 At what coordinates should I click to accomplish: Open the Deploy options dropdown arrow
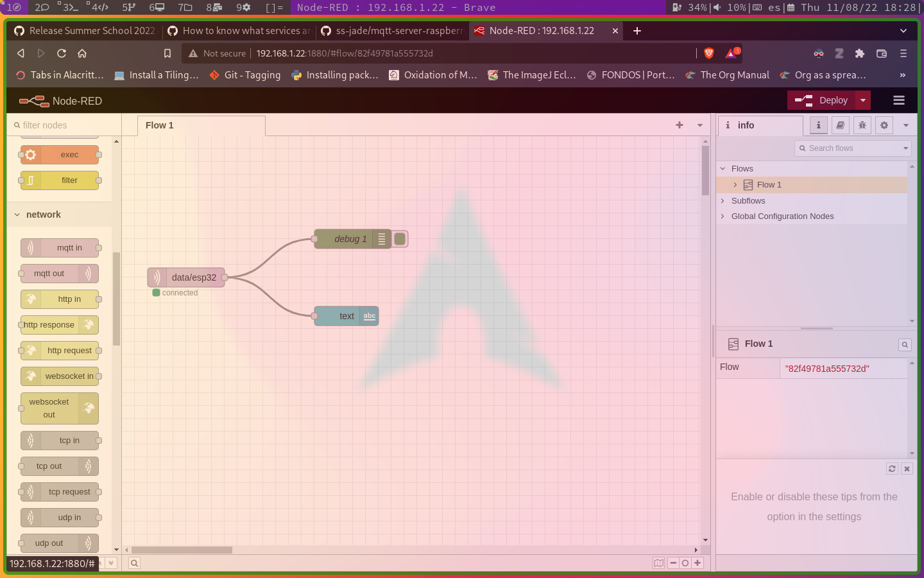click(863, 100)
